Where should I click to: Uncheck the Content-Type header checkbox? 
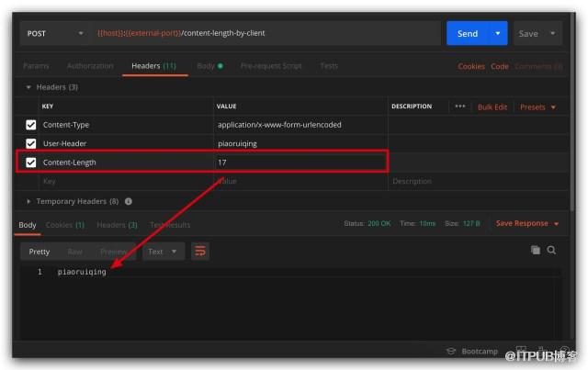point(30,125)
